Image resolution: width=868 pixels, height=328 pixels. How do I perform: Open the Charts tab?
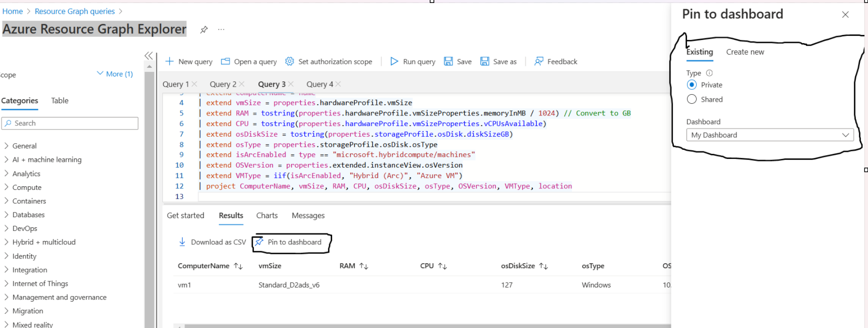click(x=267, y=216)
